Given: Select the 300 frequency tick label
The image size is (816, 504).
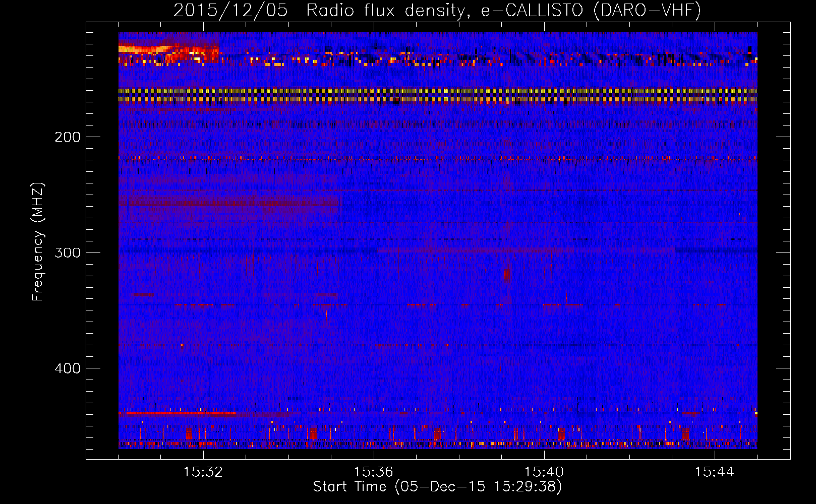Looking at the screenshot, I should click(x=68, y=253).
